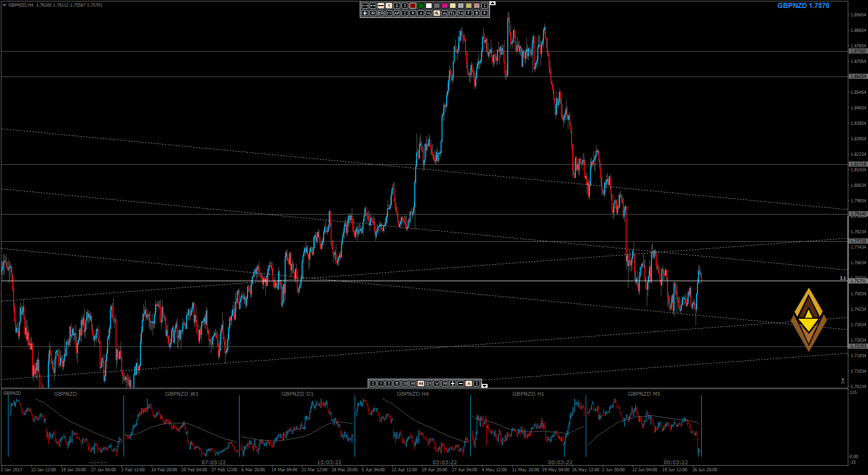Image resolution: width=868 pixels, height=475 pixels.
Task: Click the TL trendline tool
Action: [453, 13]
